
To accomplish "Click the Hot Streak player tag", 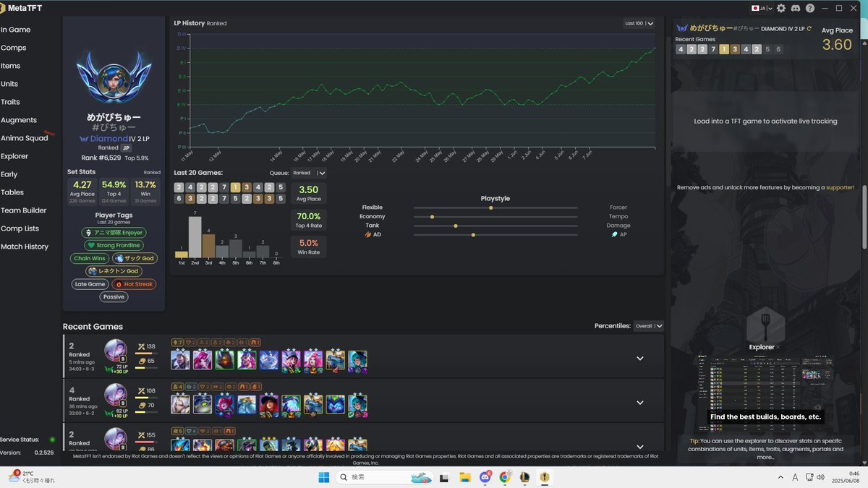I will tap(134, 284).
